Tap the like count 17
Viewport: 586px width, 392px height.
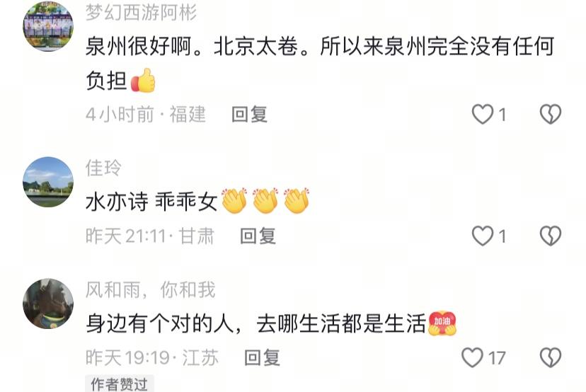click(x=497, y=358)
